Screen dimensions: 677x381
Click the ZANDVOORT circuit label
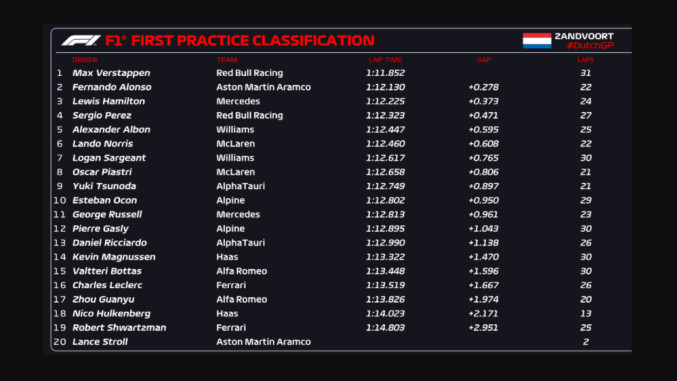point(584,36)
